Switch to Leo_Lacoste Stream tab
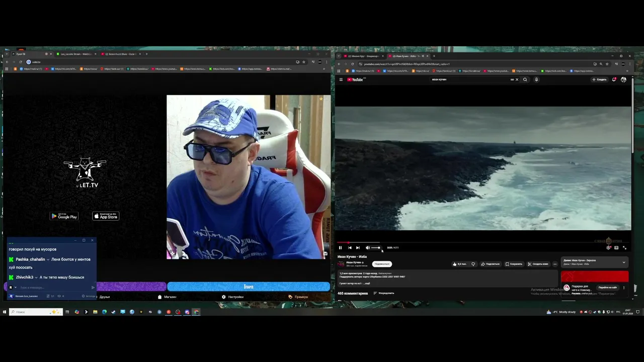 pyautogui.click(x=75, y=54)
